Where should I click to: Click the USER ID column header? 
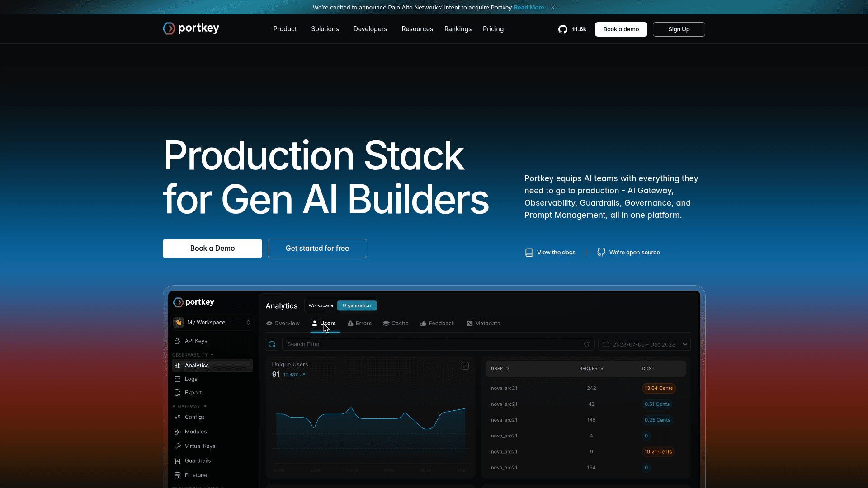[x=500, y=369]
